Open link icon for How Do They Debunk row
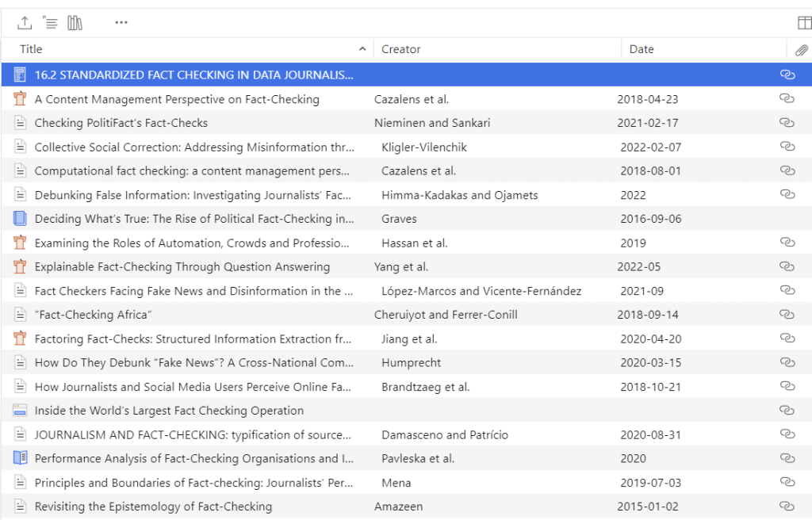The image size is (812, 520). (x=787, y=362)
